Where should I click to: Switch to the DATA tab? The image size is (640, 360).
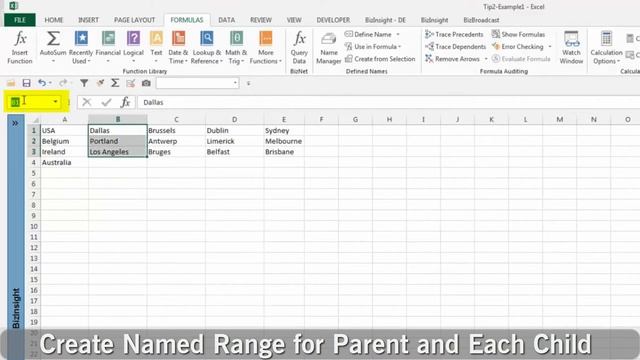pyautogui.click(x=227, y=20)
